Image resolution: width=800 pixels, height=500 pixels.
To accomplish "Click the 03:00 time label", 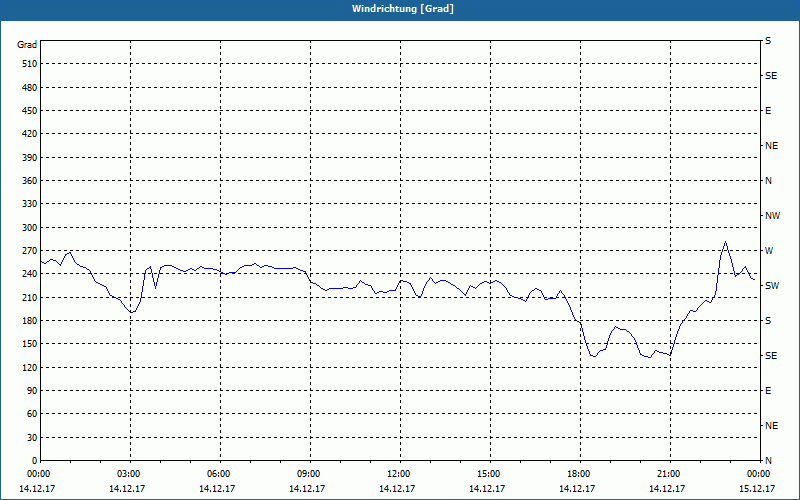I will tap(131, 474).
